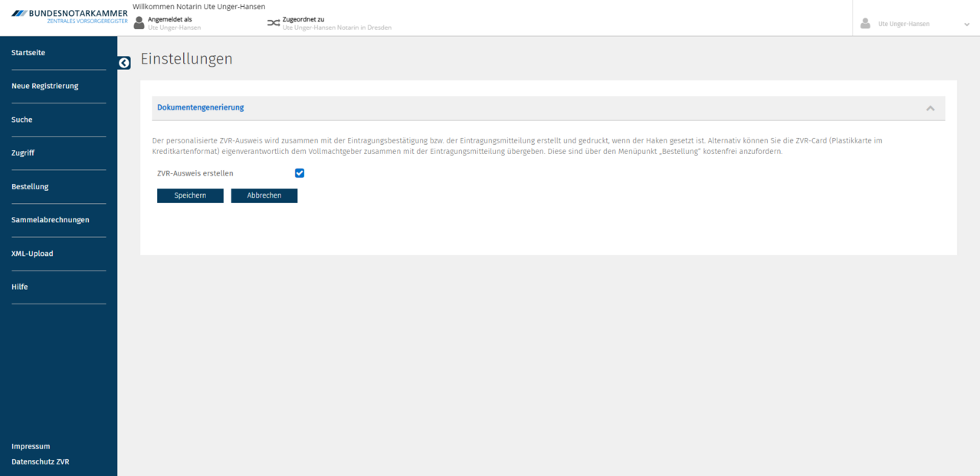The image size is (980, 476).
Task: Navigate to Bestellung
Action: [x=30, y=186]
